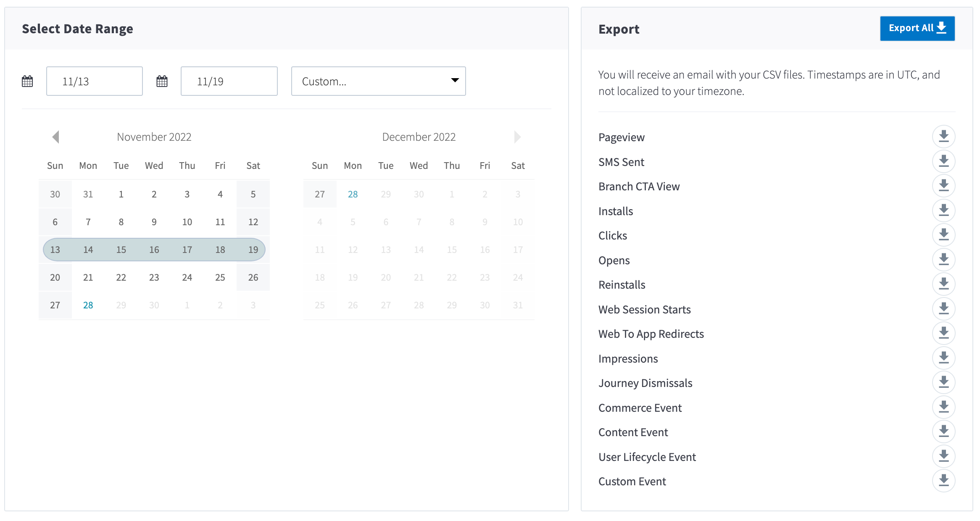Export the Clicks data via download icon

coord(943,235)
